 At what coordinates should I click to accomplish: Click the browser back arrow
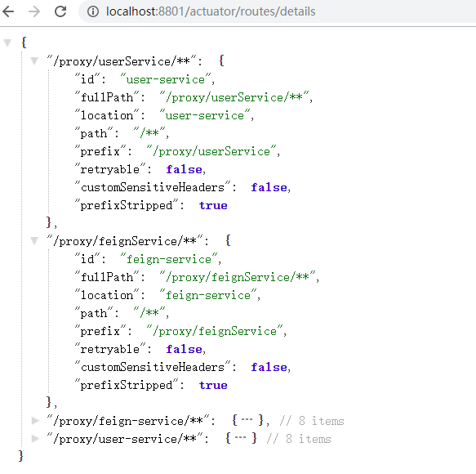point(8,11)
